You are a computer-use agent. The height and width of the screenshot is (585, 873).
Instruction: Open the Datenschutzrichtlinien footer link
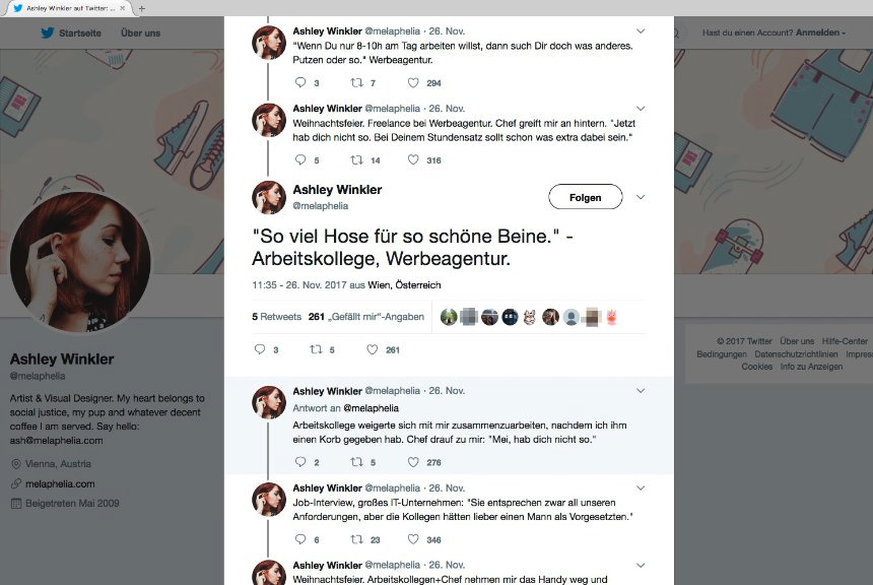click(x=797, y=354)
